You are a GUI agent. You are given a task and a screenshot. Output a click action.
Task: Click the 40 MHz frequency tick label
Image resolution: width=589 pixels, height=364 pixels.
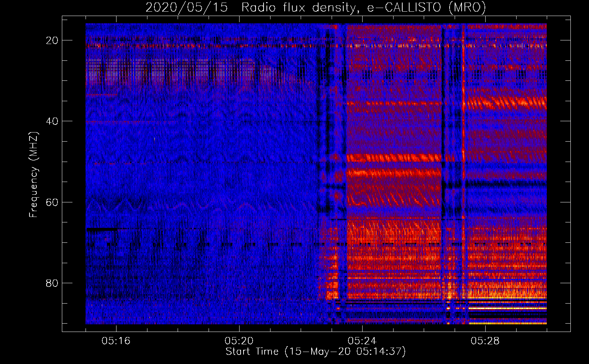pos(52,121)
